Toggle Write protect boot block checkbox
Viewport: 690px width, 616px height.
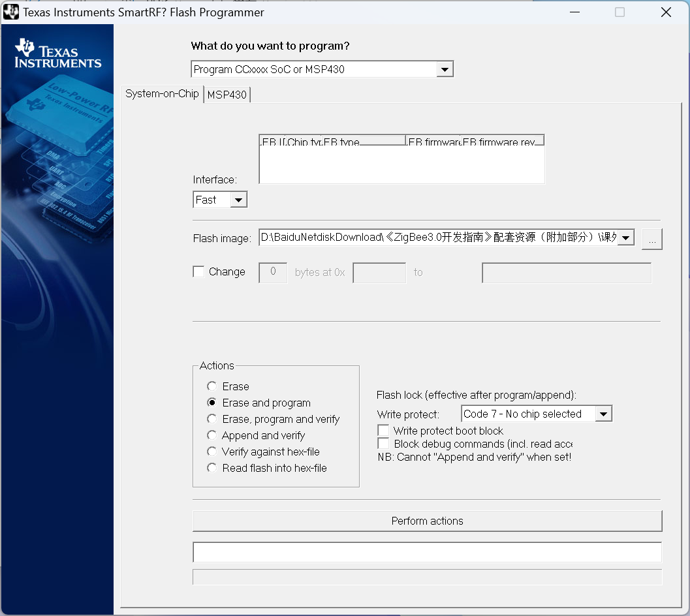pos(383,431)
